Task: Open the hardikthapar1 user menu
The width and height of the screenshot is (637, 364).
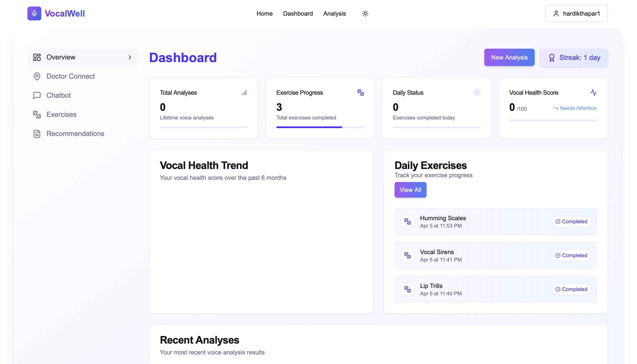Action: 576,13
